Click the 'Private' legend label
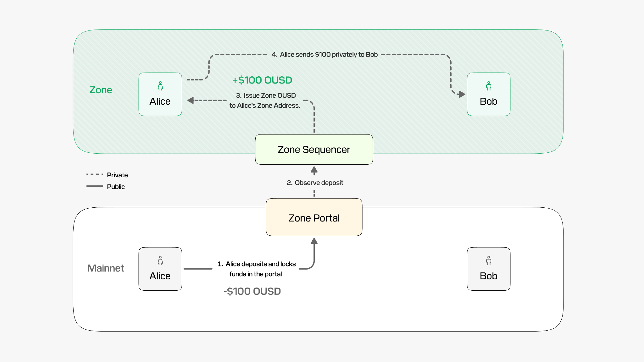 tap(117, 175)
